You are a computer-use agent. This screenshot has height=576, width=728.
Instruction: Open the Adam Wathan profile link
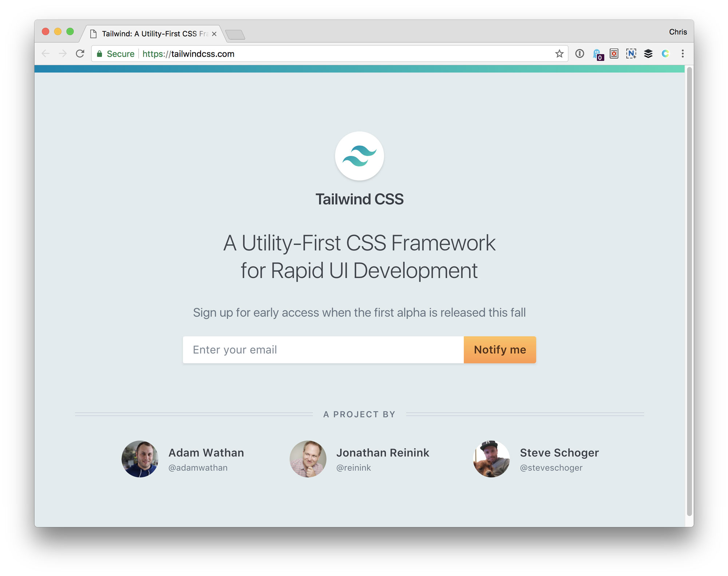pos(206,453)
